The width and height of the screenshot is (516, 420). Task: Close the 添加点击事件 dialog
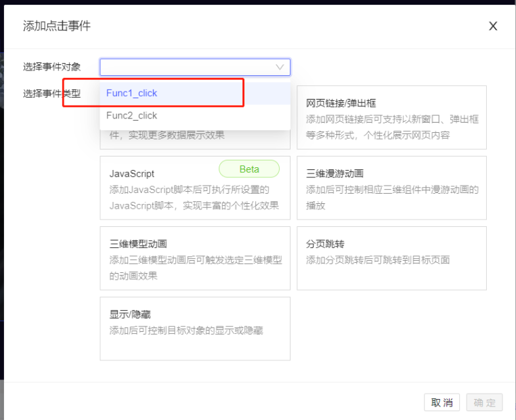[x=492, y=26]
